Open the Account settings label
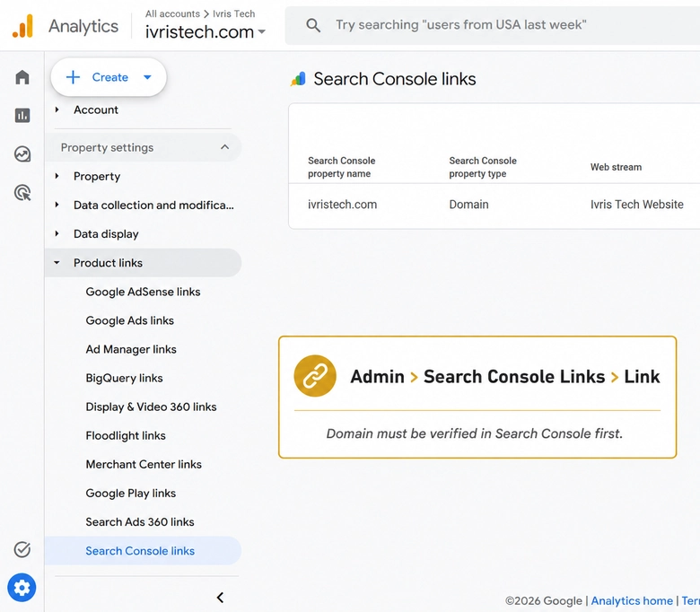Screen dimensions: 700x612 (x=95, y=109)
